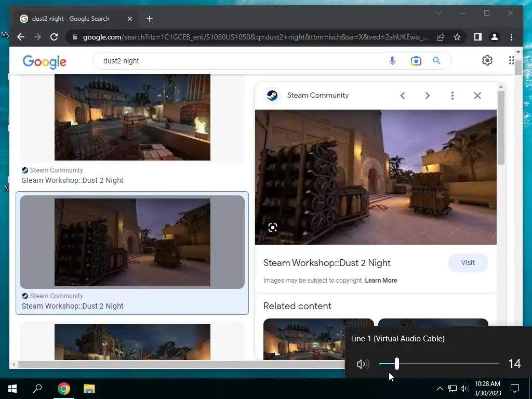Image resolution: width=532 pixels, height=399 pixels.
Task: Share this page from address bar
Action: pos(441,37)
